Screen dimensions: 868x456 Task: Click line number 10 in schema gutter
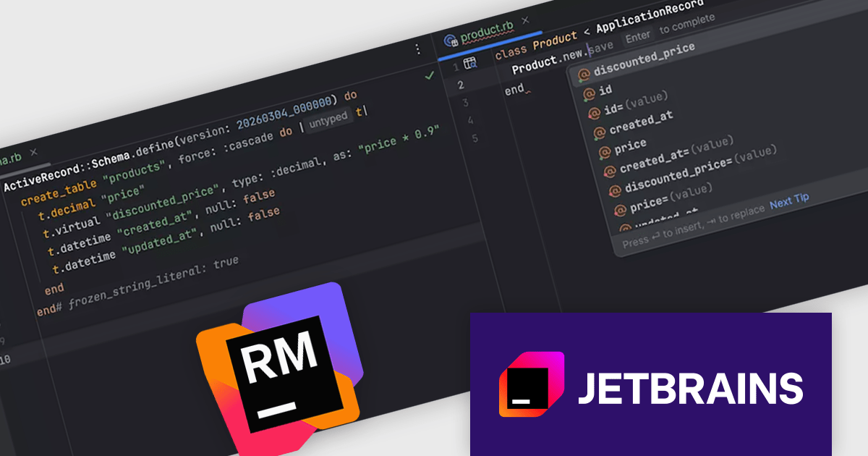pos(4,359)
